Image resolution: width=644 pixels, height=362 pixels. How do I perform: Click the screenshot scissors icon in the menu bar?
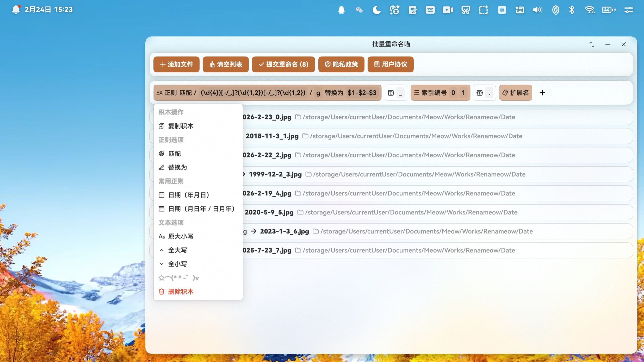pyautogui.click(x=465, y=10)
